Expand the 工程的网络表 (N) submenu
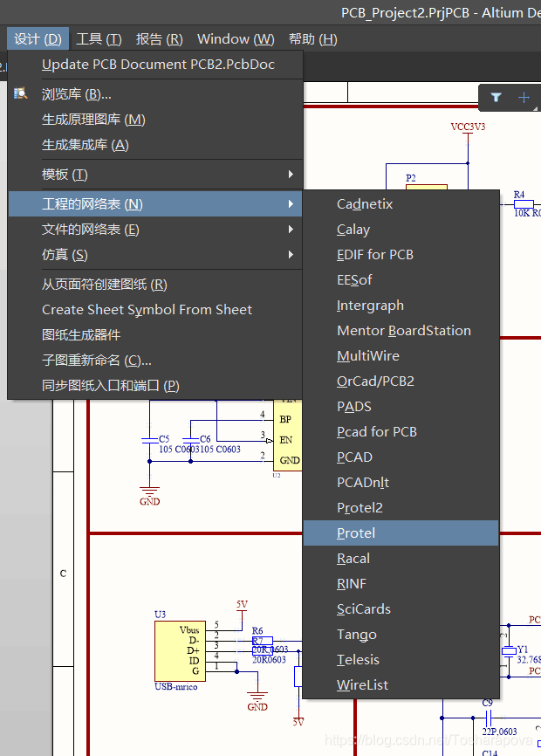 point(155,204)
